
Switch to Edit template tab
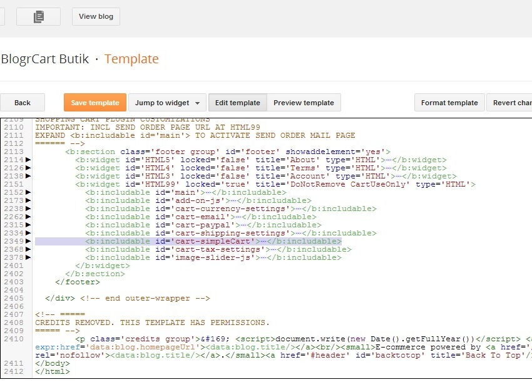coord(237,103)
